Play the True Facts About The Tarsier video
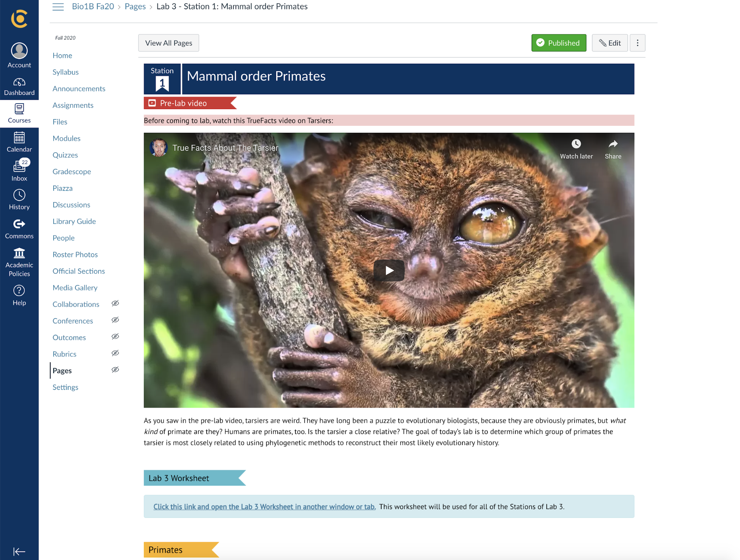The height and width of the screenshot is (560, 740). click(x=389, y=270)
